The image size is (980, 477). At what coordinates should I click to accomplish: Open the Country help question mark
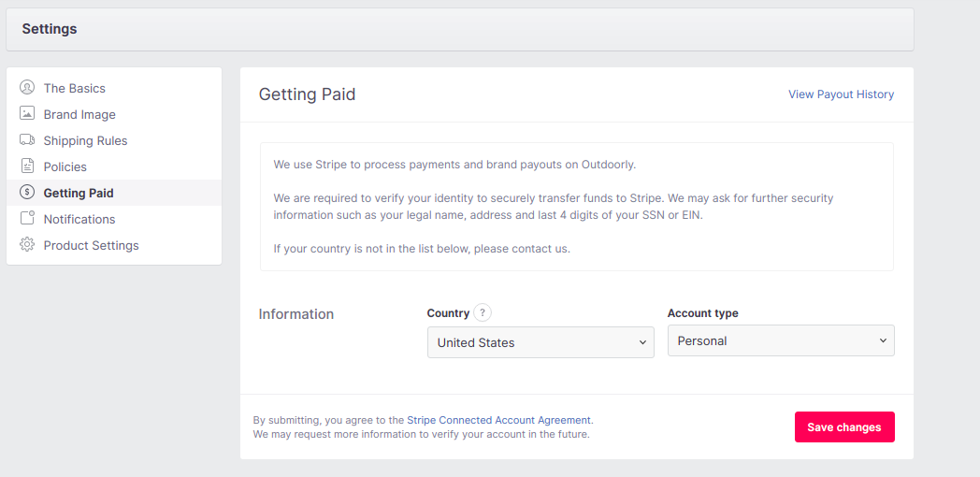[x=483, y=313]
